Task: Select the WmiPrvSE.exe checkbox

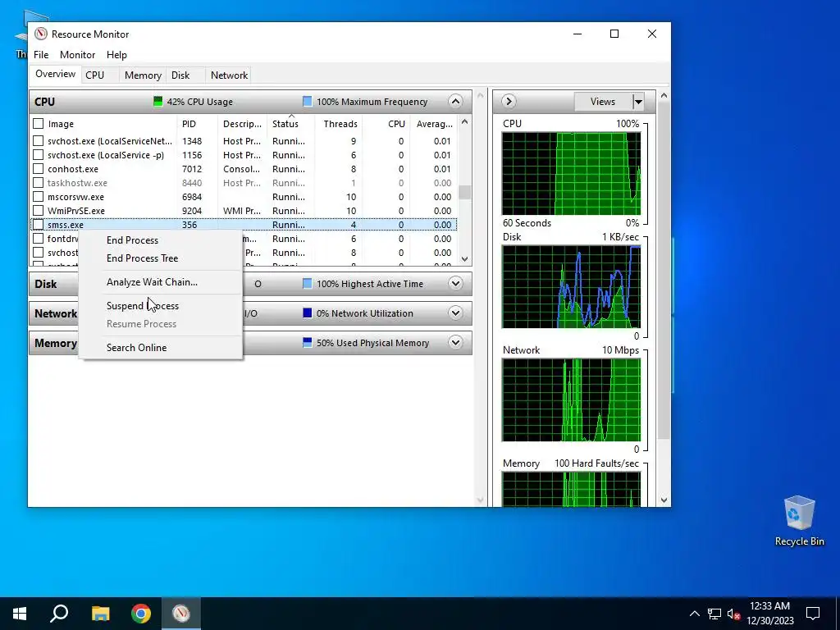Action: (38, 211)
